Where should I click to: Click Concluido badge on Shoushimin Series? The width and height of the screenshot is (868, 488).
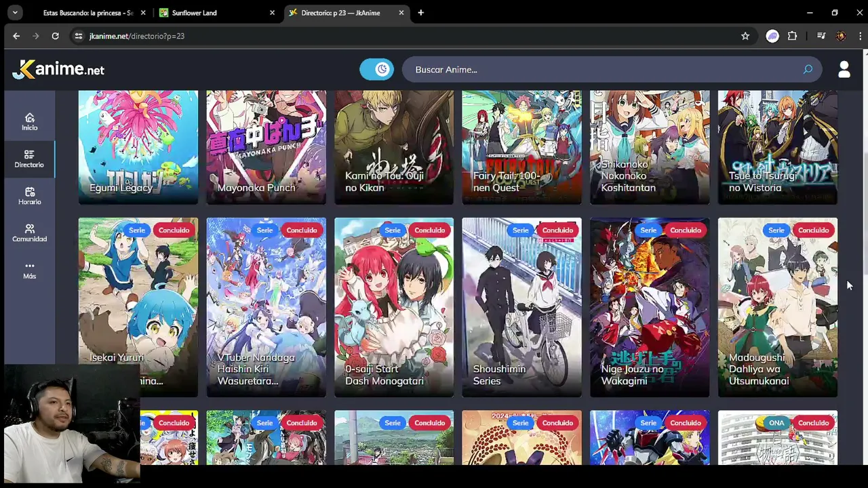tap(557, 230)
